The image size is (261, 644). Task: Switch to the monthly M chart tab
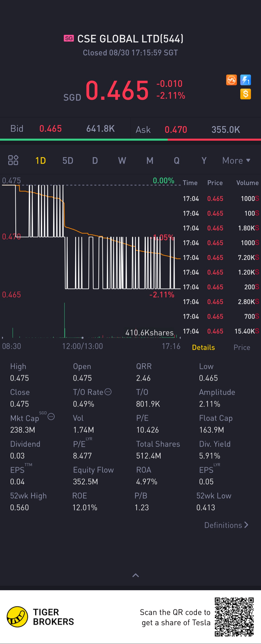150,160
